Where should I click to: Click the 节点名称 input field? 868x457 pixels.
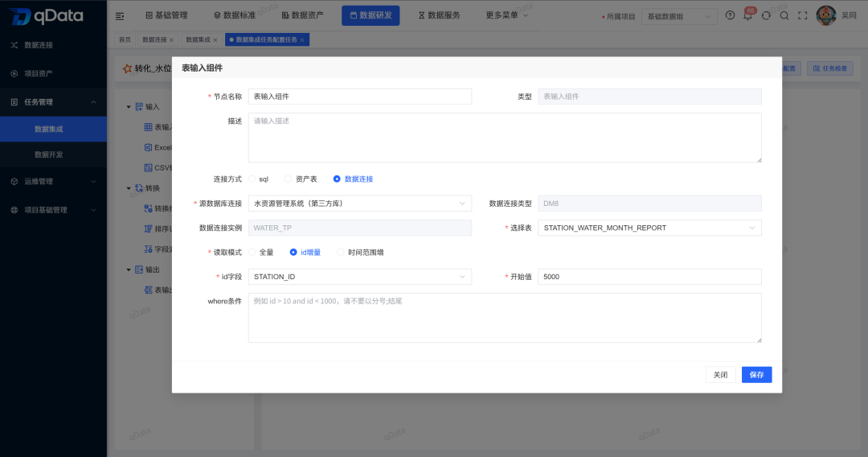coord(360,97)
